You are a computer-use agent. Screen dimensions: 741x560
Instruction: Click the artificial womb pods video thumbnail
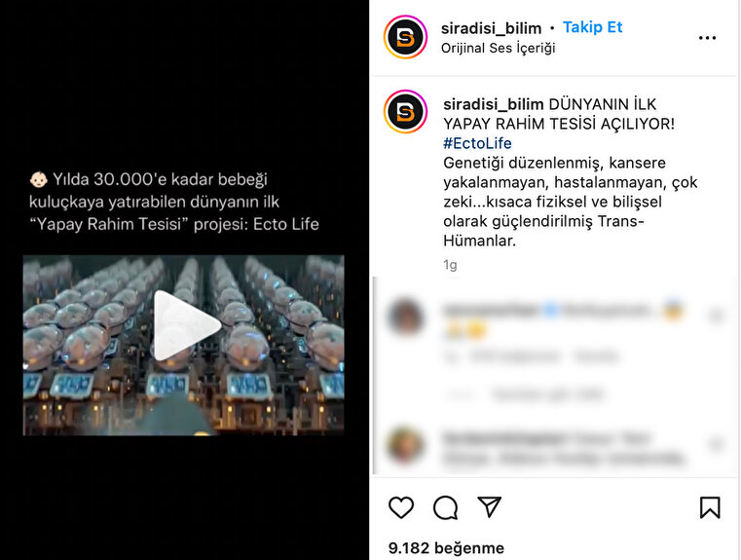click(x=183, y=346)
